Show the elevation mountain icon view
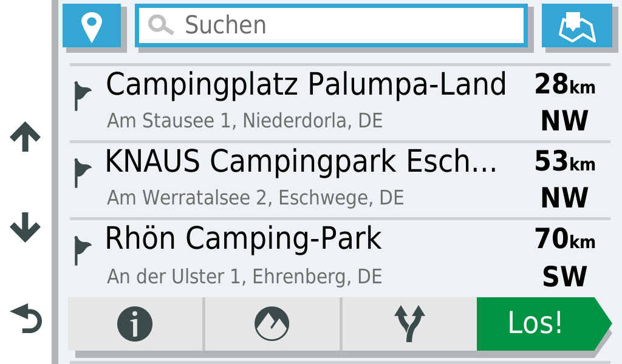This screenshot has height=364, width=622. [x=272, y=324]
